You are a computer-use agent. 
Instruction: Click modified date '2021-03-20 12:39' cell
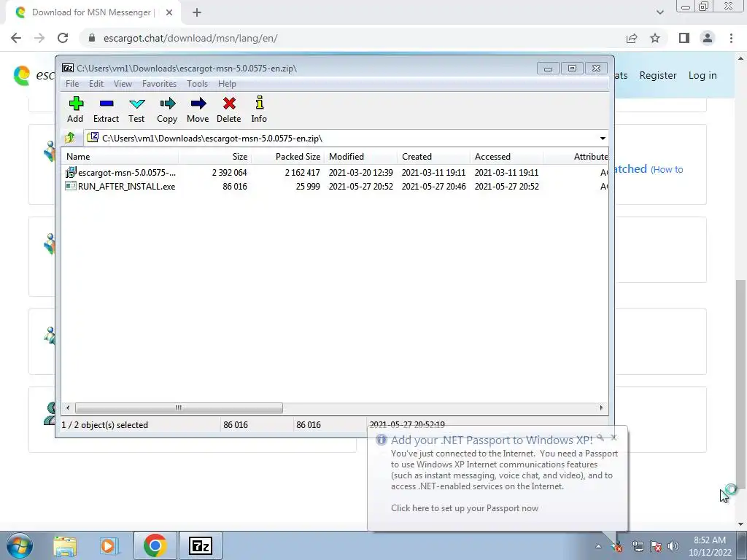360,172
